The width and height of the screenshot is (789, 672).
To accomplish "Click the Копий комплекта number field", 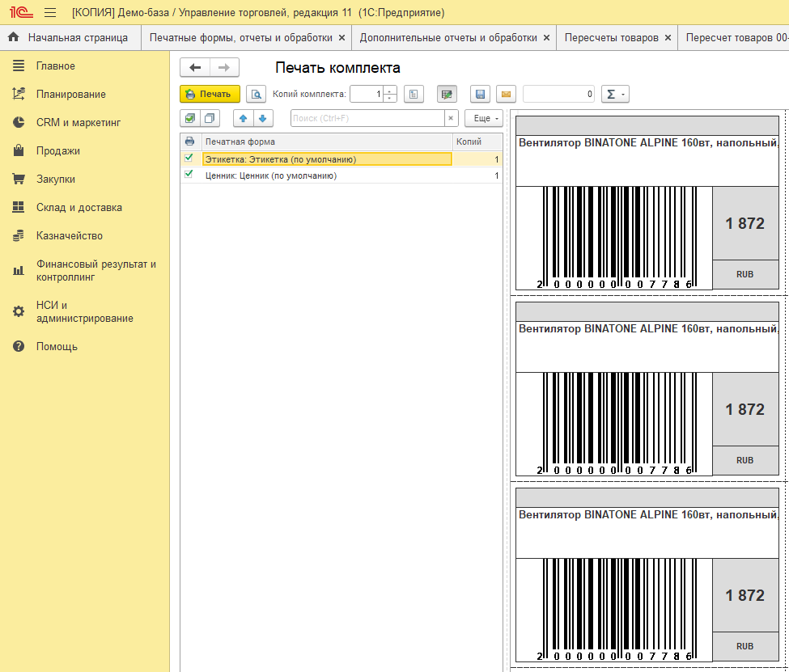I will point(367,94).
